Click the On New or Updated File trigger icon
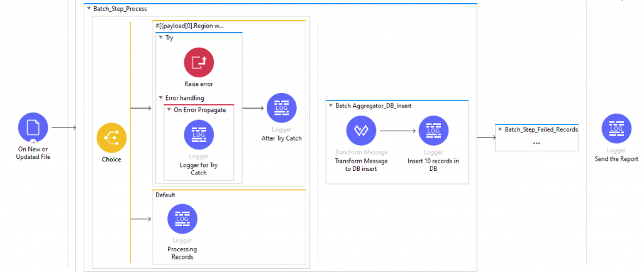644x272 pixels. point(34,128)
